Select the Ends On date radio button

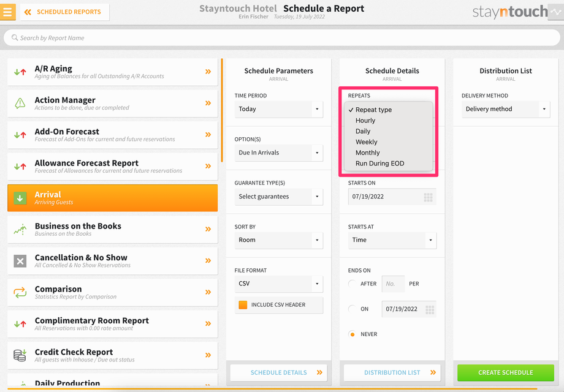point(352,309)
